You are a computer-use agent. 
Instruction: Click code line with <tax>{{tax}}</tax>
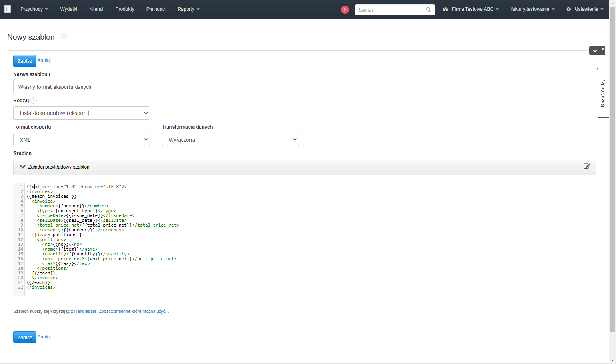point(66,263)
